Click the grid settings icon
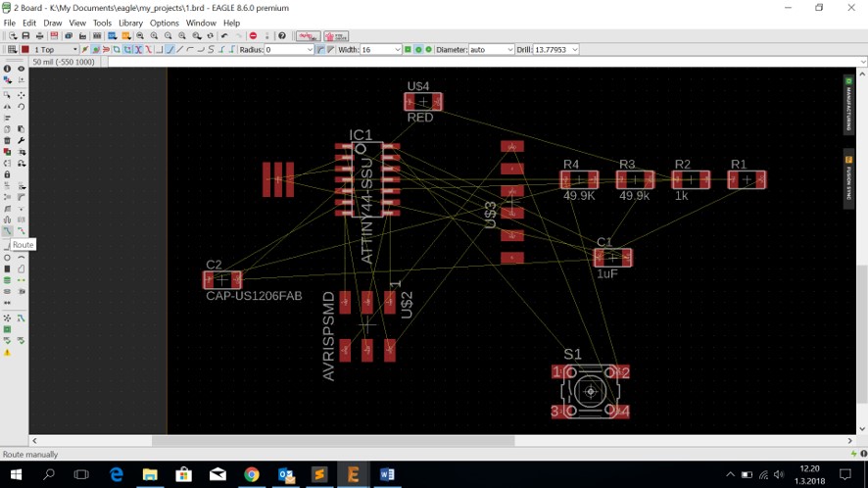This screenshot has height=488, width=868. tap(12, 50)
